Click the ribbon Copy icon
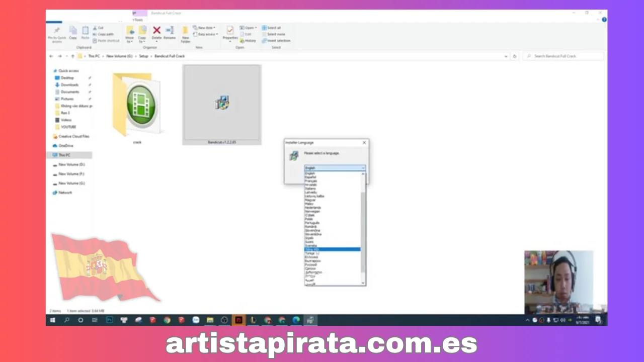644x362 pixels. coord(73,30)
